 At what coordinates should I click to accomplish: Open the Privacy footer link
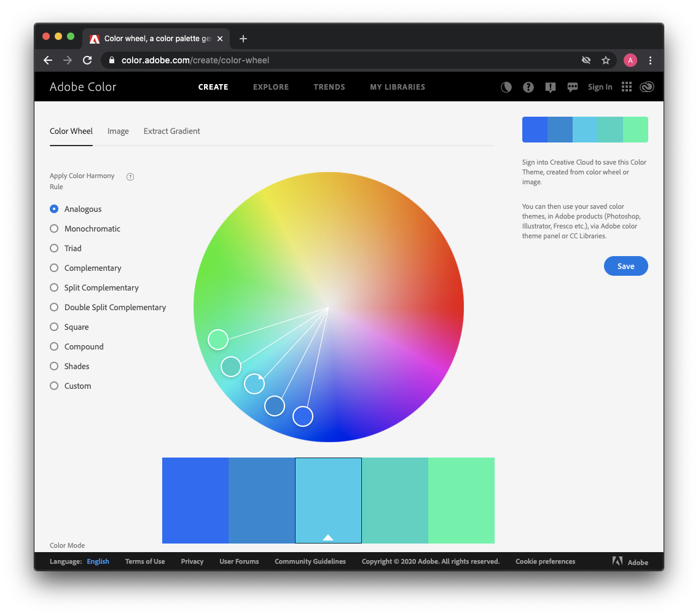click(192, 562)
